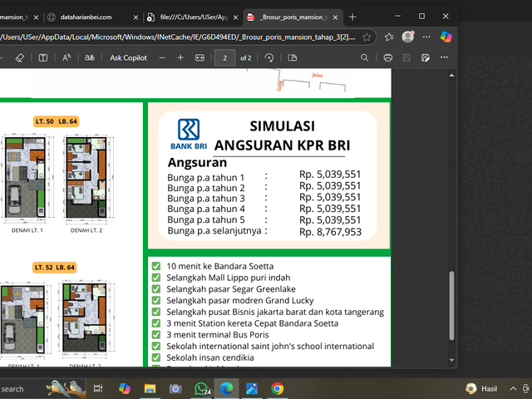
Task: Click the Bunga p.a selanjutnya label
Action: [214, 231]
